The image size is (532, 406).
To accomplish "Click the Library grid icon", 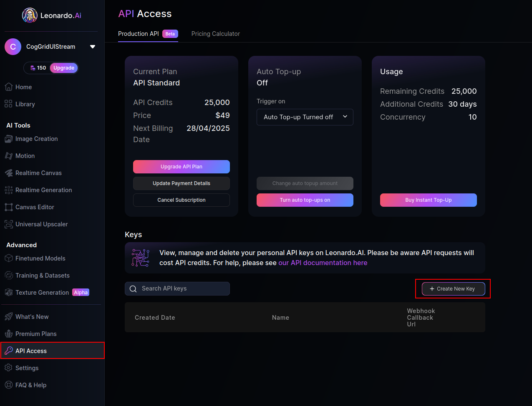I will tap(8, 104).
